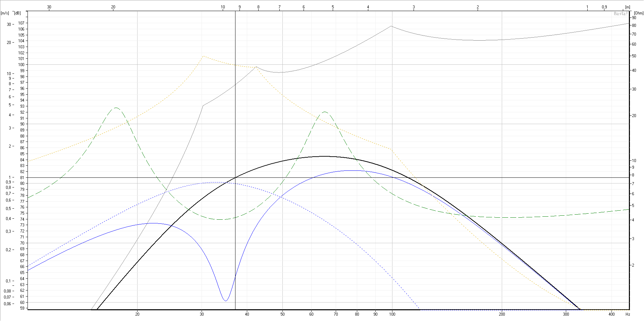Click the blue solid curve's notch near 35 Hz
The width and height of the screenshot is (644, 321).
[226, 301]
